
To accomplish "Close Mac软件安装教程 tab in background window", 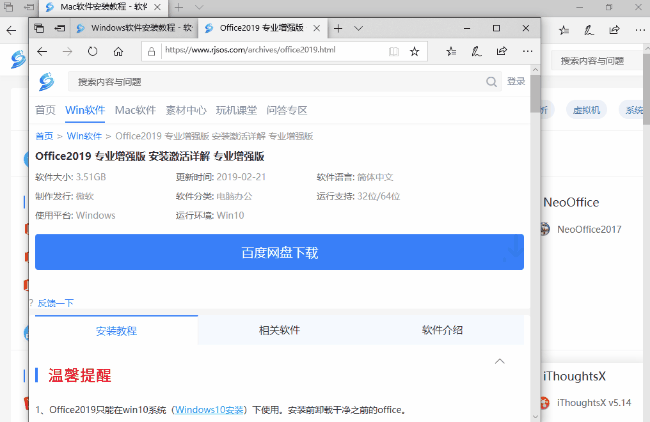I will [x=157, y=7].
